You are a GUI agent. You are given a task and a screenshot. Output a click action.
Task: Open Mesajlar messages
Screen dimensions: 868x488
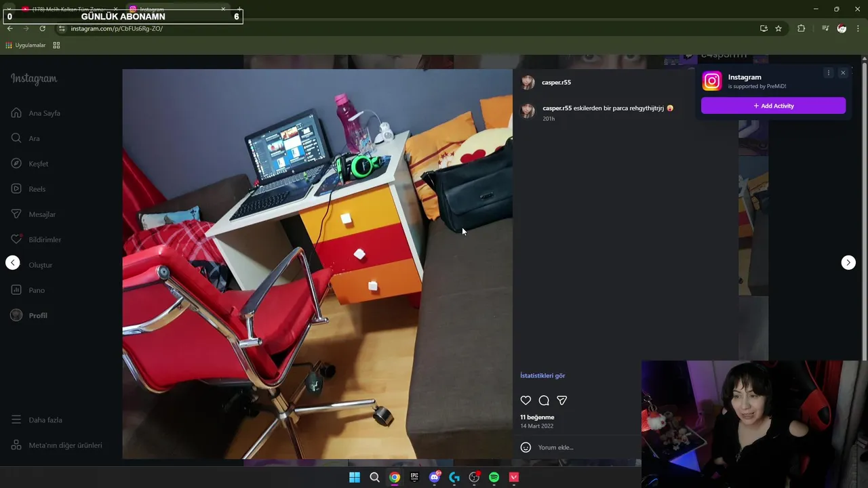click(x=33, y=214)
